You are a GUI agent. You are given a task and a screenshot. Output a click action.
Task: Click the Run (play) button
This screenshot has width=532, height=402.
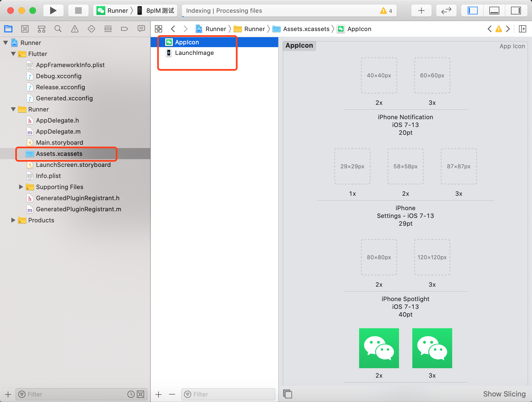coord(53,11)
